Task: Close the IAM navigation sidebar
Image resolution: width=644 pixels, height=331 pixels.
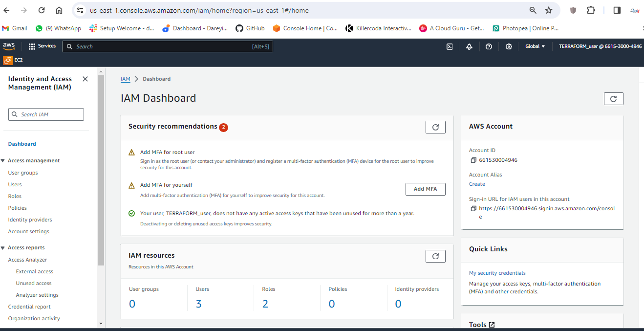Action: 85,79
